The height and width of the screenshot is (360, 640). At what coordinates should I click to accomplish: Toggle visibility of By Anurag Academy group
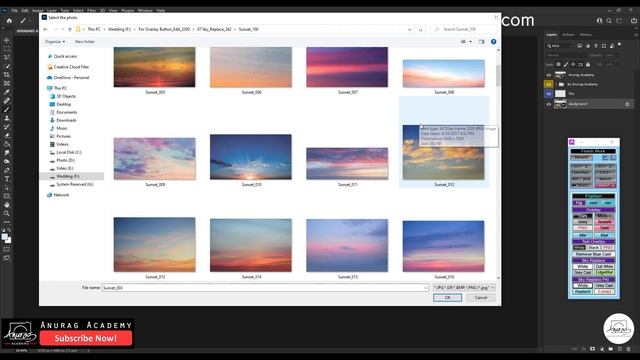tap(549, 84)
